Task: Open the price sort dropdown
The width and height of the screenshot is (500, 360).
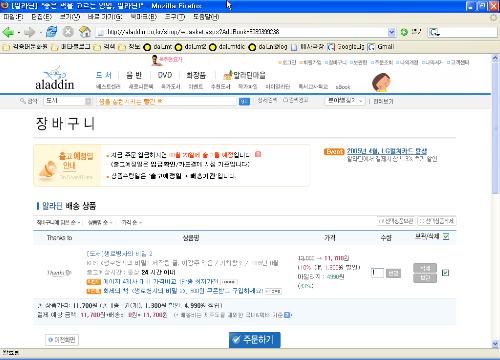Action: [x=132, y=222]
